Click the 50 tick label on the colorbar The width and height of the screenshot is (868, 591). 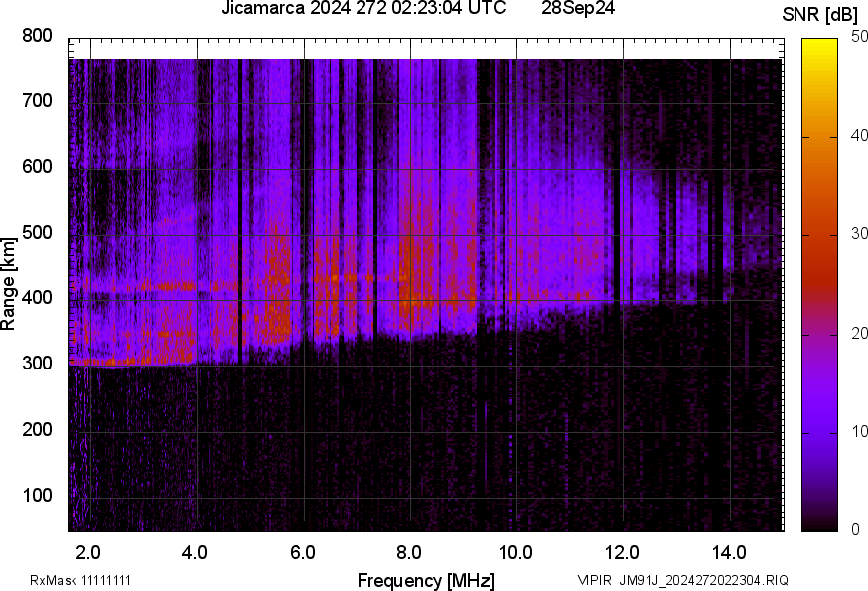[859, 38]
